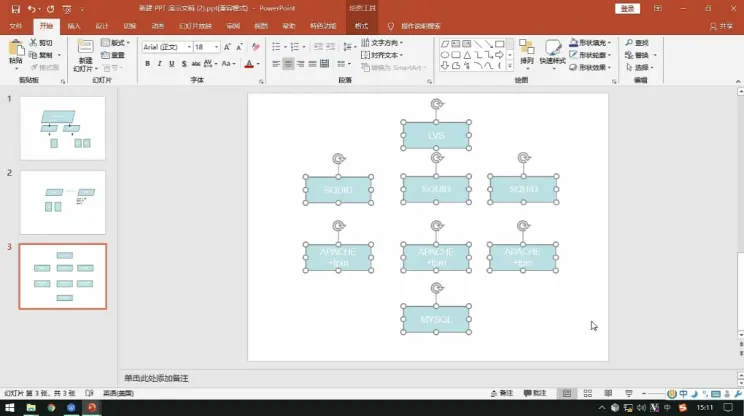
Task: Select slide 1 thumbnail
Action: point(63,128)
